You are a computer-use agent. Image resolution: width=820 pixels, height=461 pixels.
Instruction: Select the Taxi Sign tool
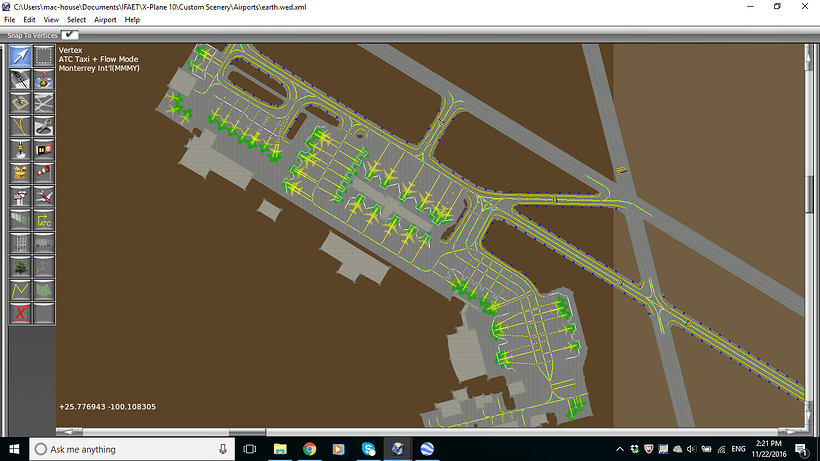[44, 150]
